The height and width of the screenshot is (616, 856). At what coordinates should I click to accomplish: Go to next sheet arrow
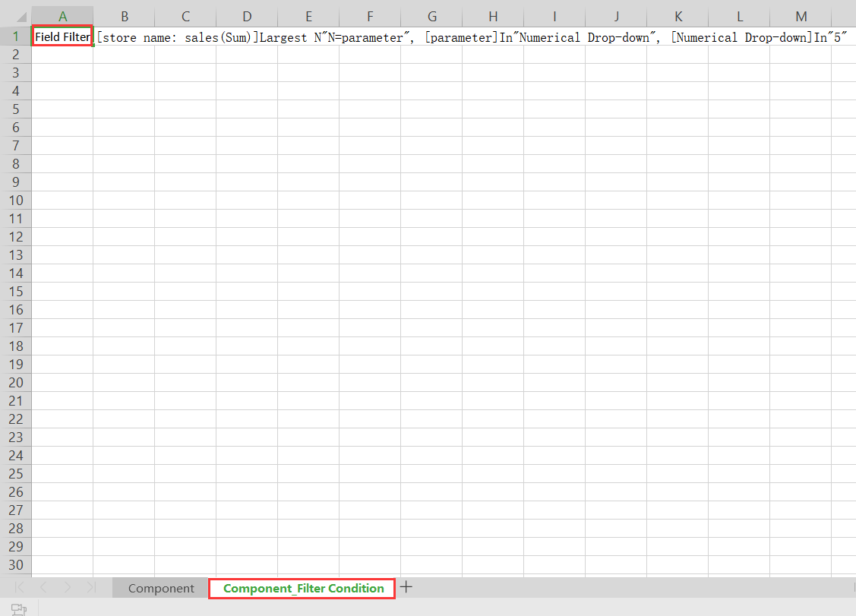point(67,587)
